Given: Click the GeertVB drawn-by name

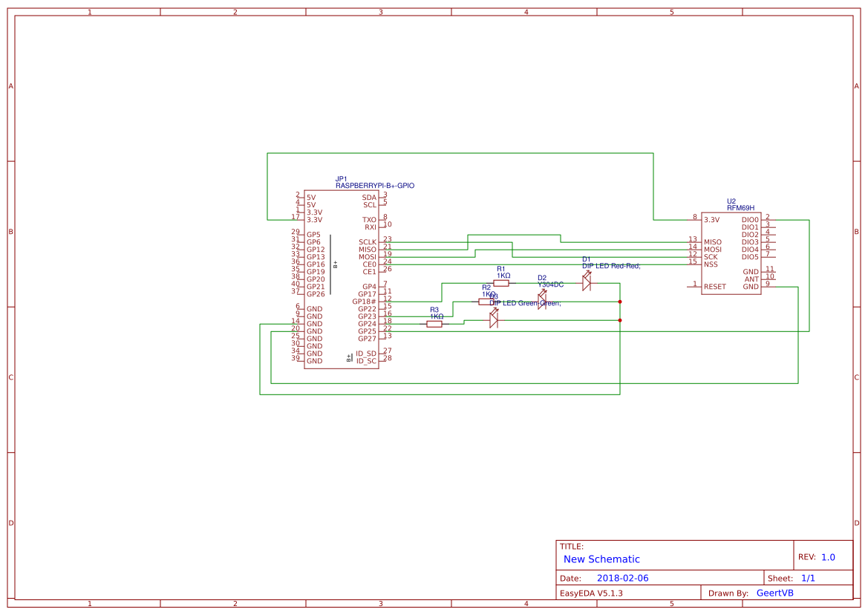Looking at the screenshot, I should (x=774, y=593).
